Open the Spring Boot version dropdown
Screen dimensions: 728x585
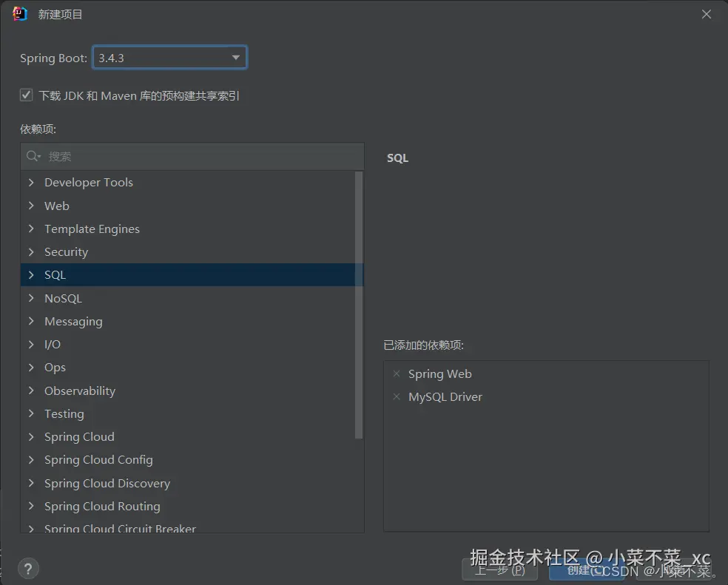pyautogui.click(x=169, y=58)
